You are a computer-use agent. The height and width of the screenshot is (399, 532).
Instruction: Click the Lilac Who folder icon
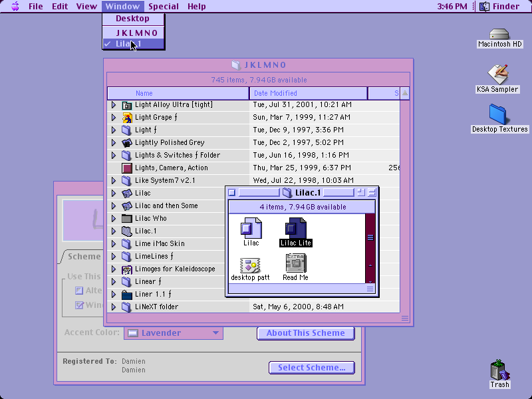tap(126, 219)
